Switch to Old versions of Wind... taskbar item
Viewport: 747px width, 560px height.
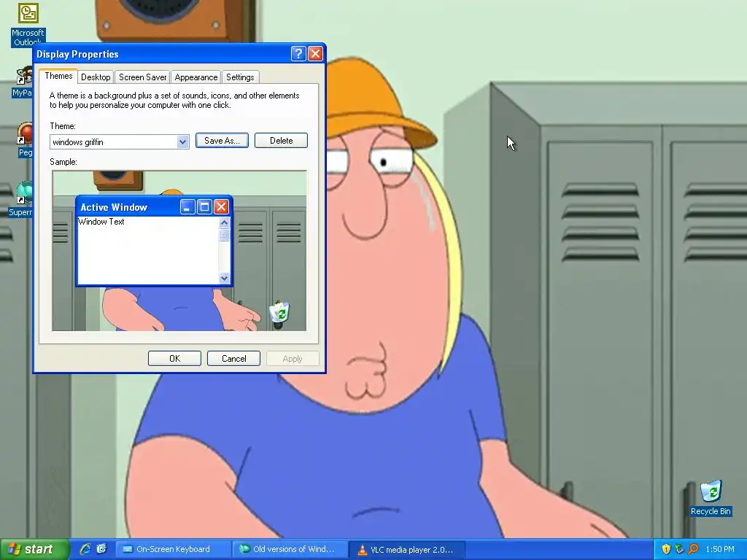[290, 549]
